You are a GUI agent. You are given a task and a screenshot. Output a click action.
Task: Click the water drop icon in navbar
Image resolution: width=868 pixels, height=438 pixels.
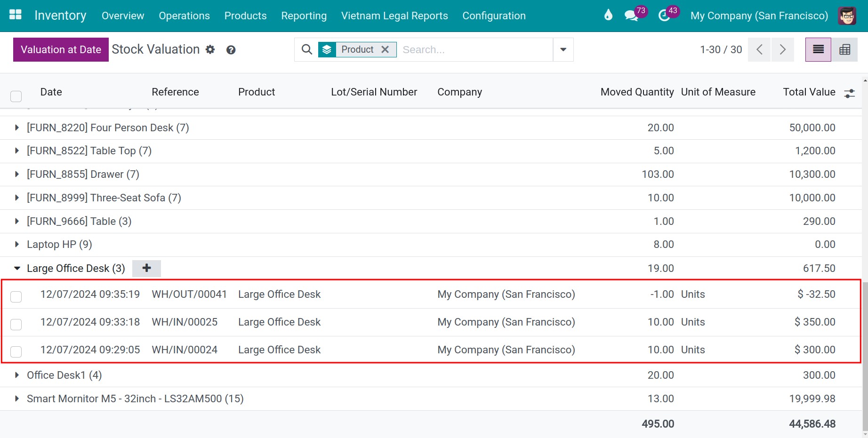(608, 15)
